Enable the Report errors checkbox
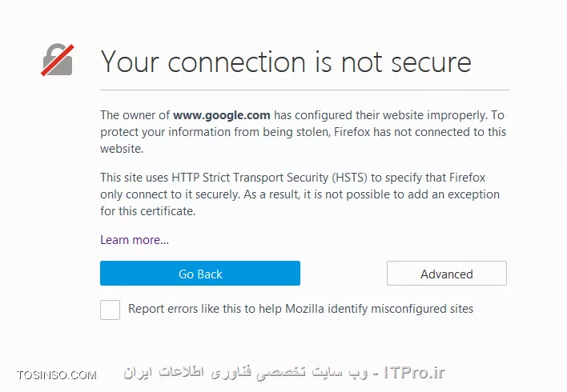 [110, 310]
